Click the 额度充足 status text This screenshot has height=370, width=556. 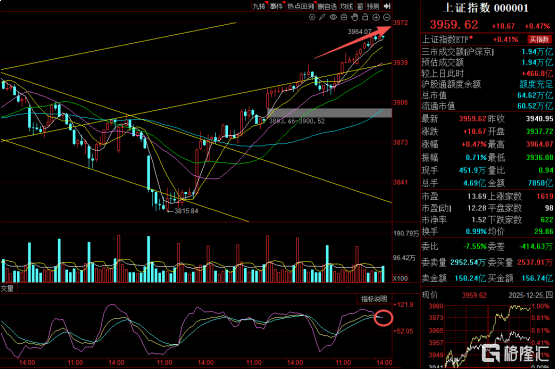point(536,84)
